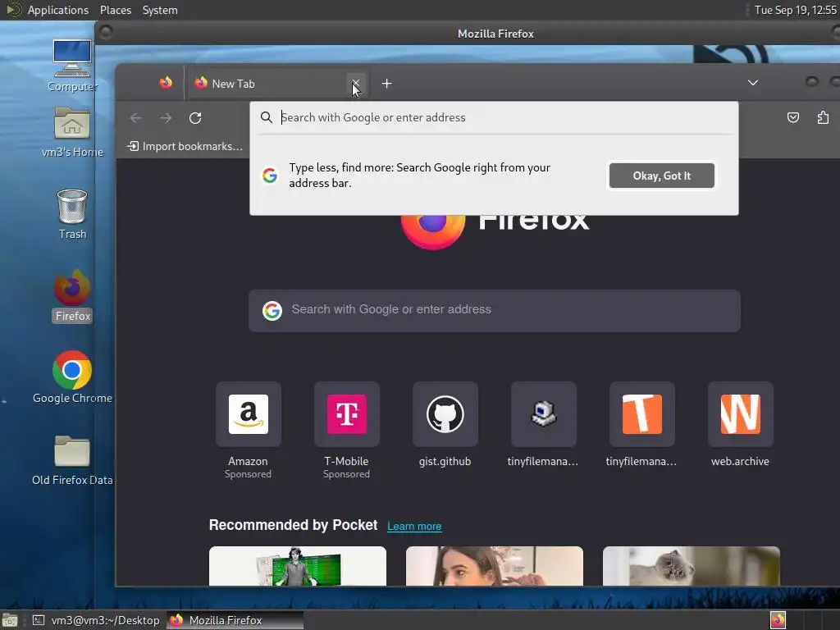Select the Trash desktop icon
The image size is (840, 630).
[x=72, y=214]
